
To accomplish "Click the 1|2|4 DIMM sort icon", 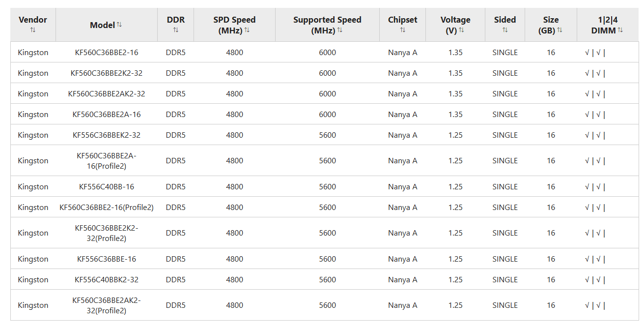I will pyautogui.click(x=620, y=30).
